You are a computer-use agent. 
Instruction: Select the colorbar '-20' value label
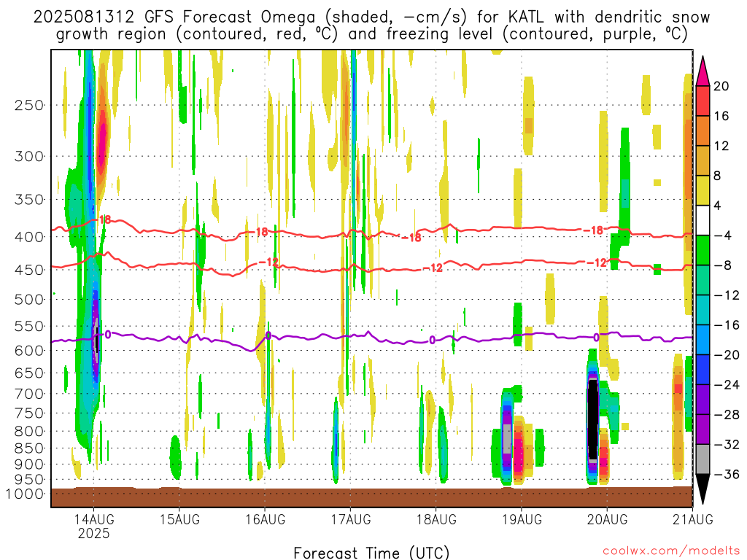[x=727, y=355]
